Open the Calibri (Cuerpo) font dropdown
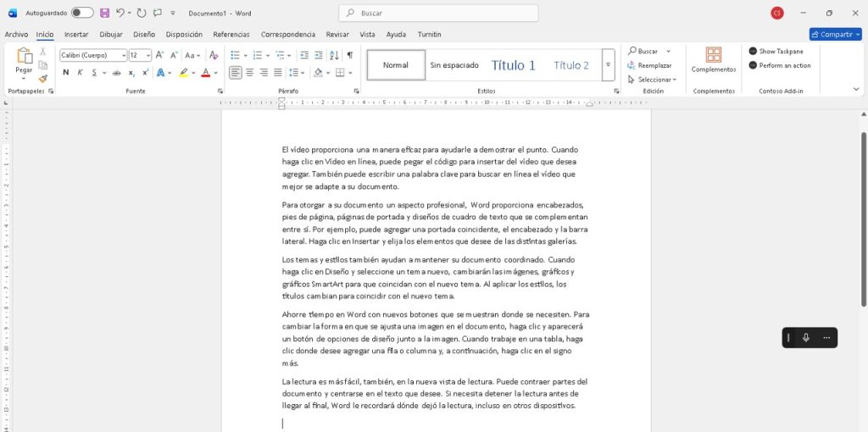This screenshot has height=432, width=868. [x=123, y=55]
